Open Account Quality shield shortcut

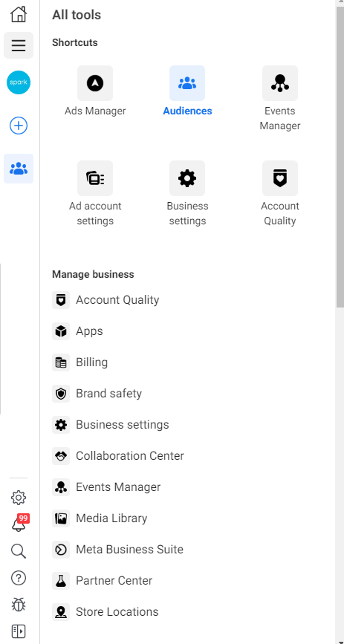click(280, 178)
